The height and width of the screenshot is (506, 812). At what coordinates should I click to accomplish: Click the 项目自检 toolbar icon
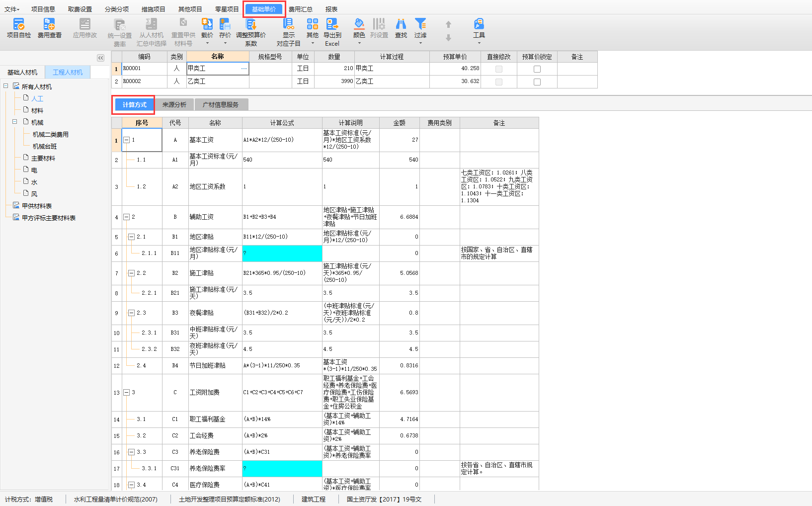(19, 24)
